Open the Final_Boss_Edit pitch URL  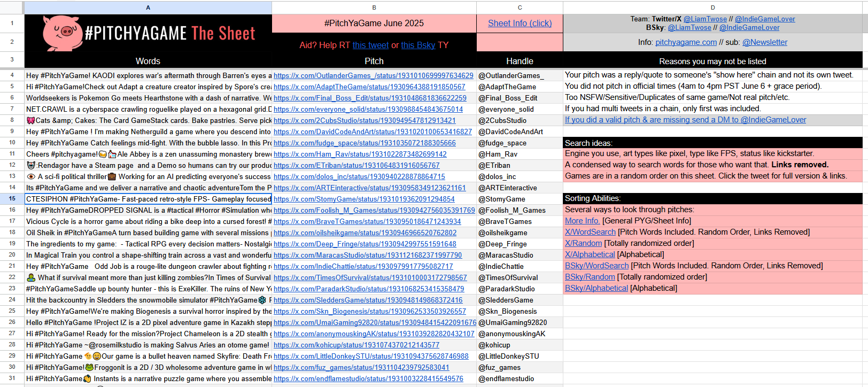point(370,98)
